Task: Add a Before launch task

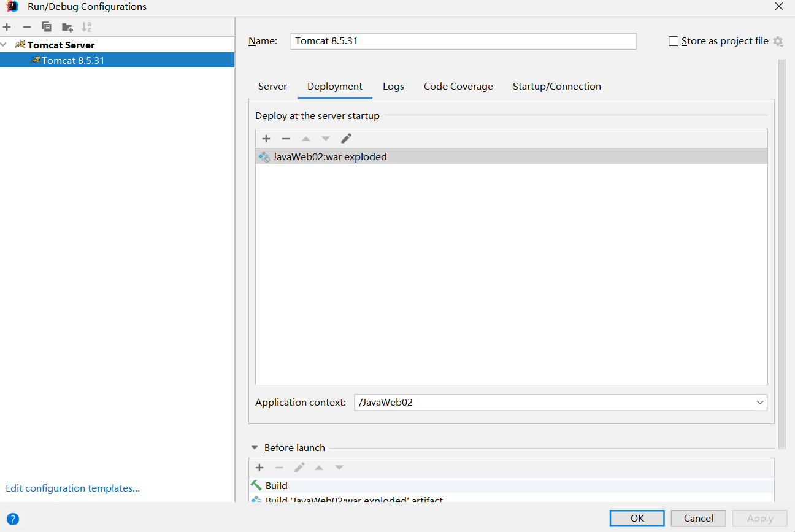Action: (x=259, y=468)
